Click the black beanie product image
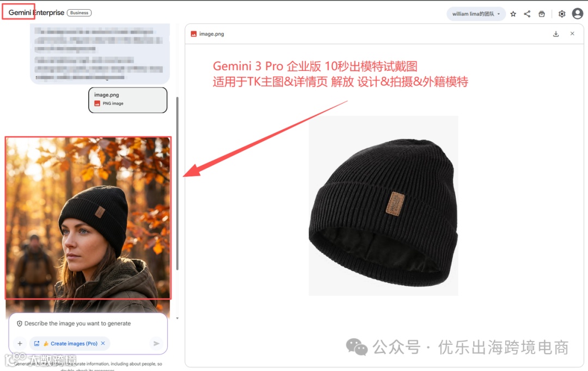This screenshot has height=371, width=588. point(383,206)
